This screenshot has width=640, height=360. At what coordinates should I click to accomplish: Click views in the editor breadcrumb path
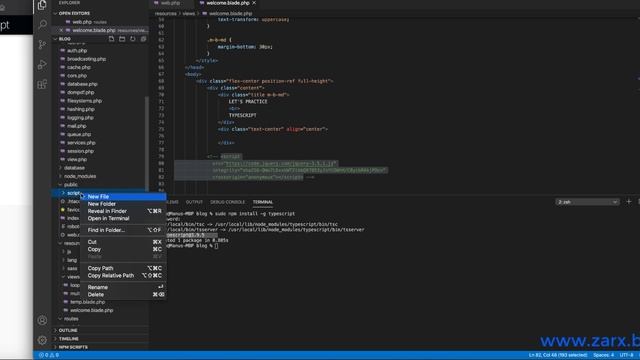[x=189, y=13]
